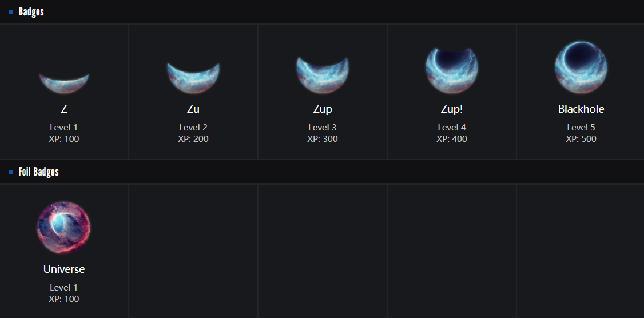Click the Zup badge name label

pos(323,109)
